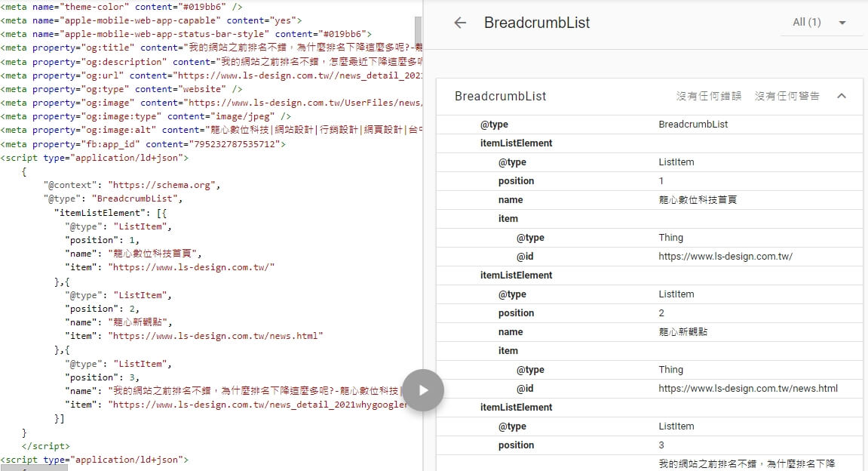Click the og:type website meta line

[x=121, y=89]
